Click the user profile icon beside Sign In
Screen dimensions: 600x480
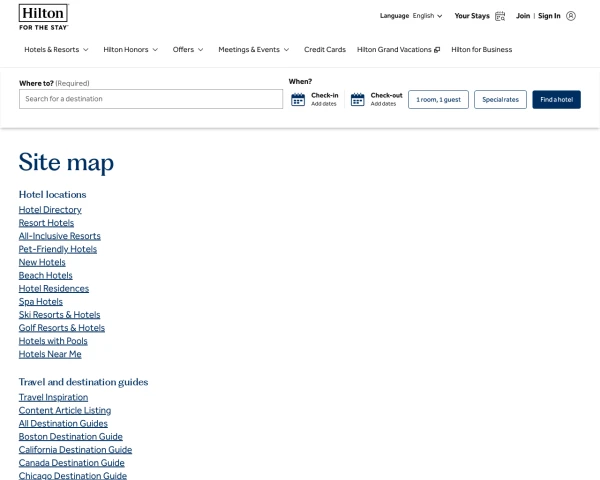point(571,16)
